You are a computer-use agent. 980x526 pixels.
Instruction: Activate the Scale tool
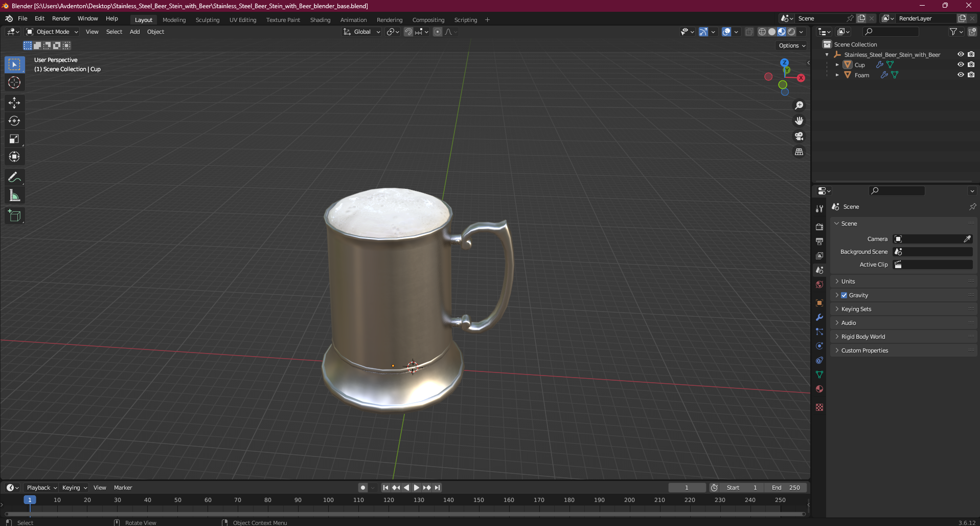pos(14,139)
